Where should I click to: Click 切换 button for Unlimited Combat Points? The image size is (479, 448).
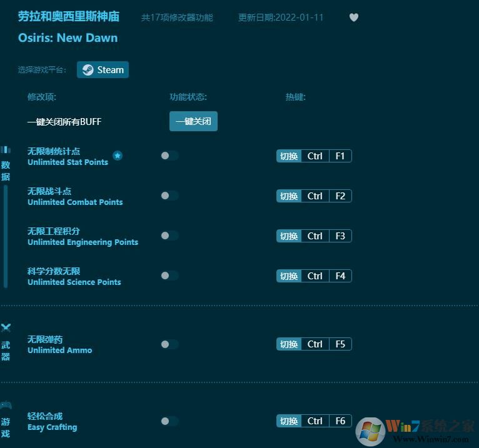click(289, 196)
